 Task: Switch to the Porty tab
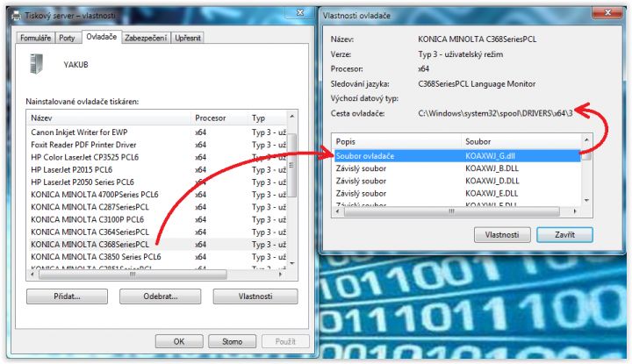[x=67, y=38]
